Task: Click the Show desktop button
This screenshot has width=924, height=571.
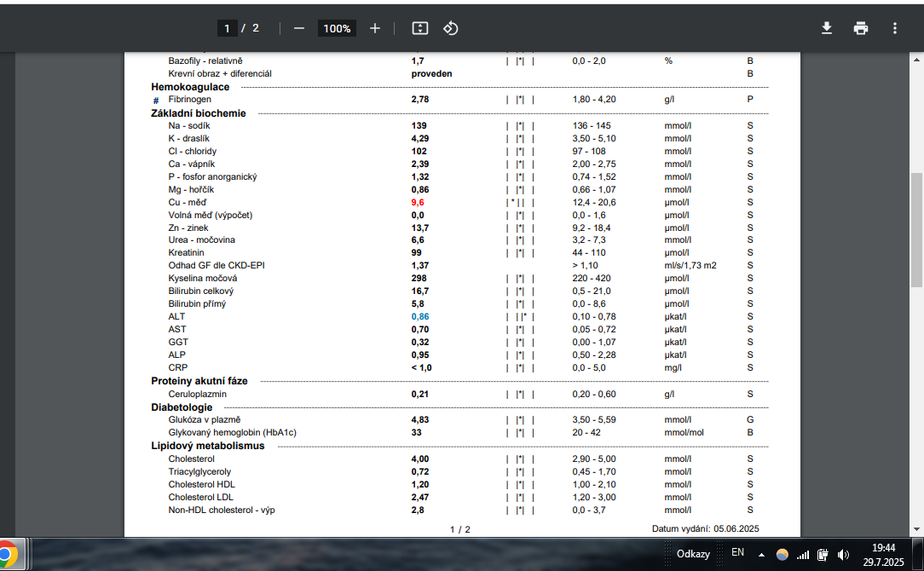Action: tap(921, 554)
